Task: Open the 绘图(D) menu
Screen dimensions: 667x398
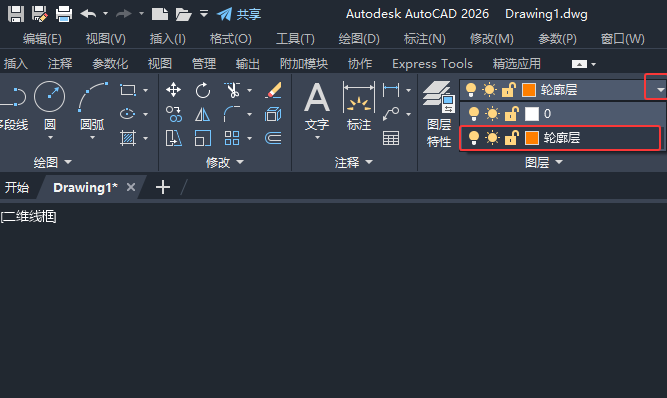Action: (359, 39)
